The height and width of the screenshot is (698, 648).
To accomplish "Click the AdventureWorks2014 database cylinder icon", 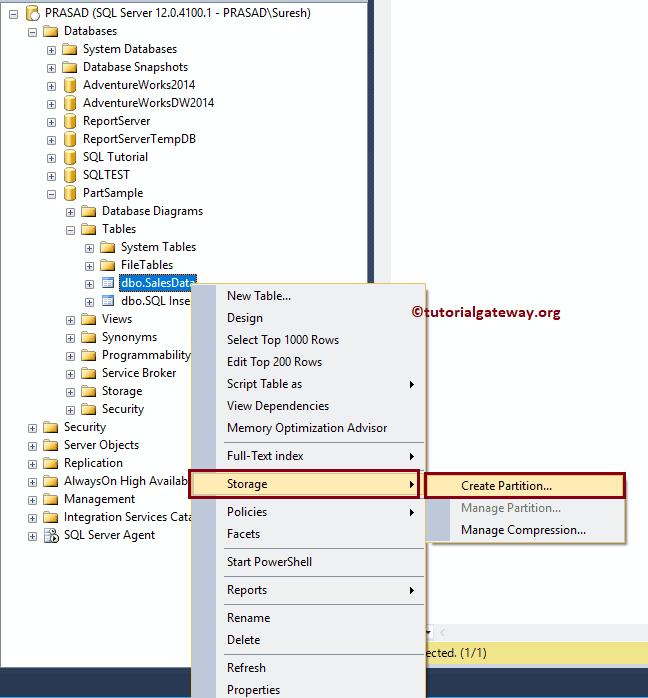I will pos(70,85).
